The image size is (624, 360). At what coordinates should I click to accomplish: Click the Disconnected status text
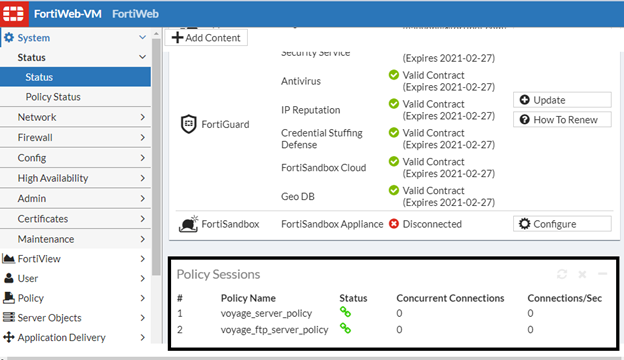tap(432, 224)
